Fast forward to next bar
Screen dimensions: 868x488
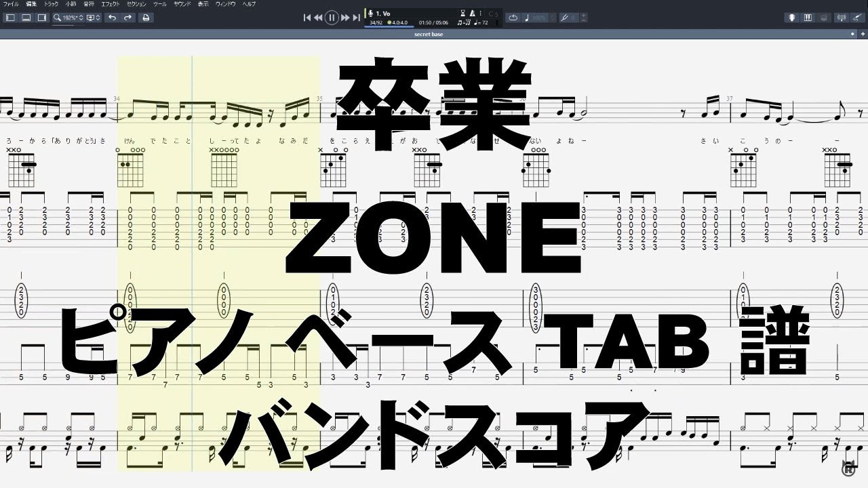coord(345,18)
